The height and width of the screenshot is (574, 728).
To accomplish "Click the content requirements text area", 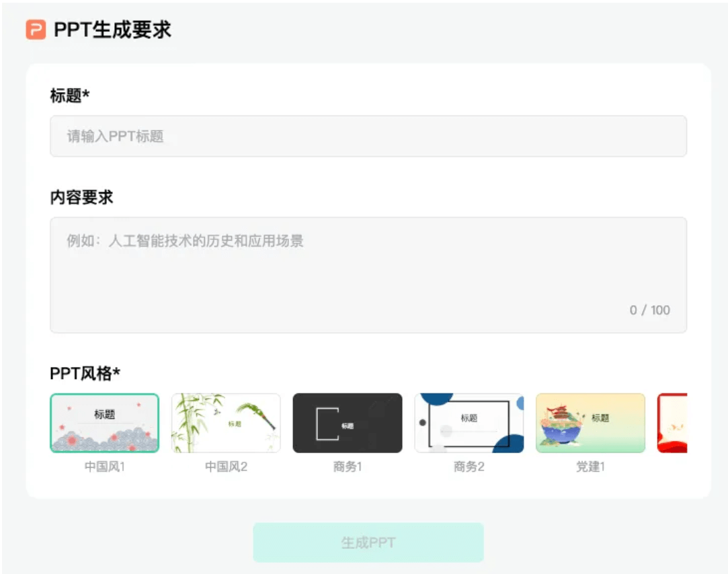I will (368, 275).
